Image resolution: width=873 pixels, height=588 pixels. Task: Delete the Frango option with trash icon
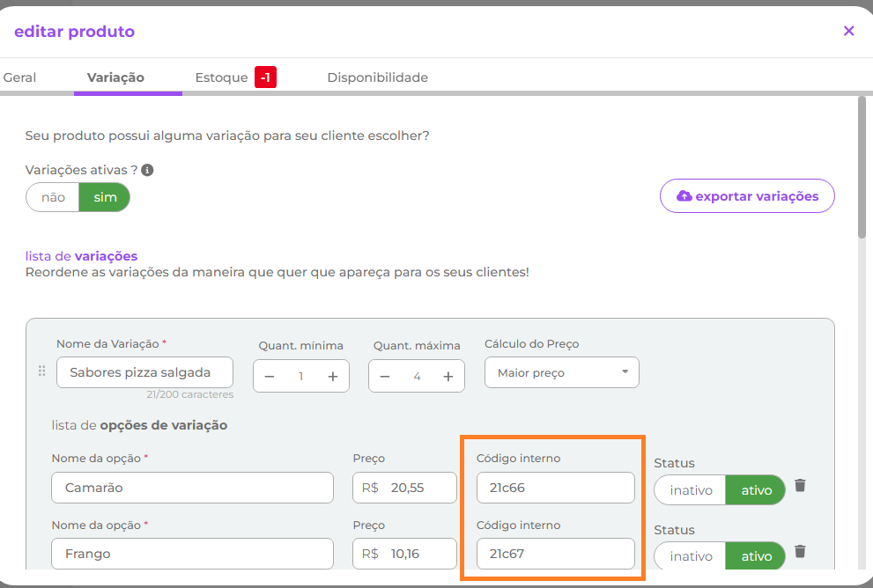(800, 552)
